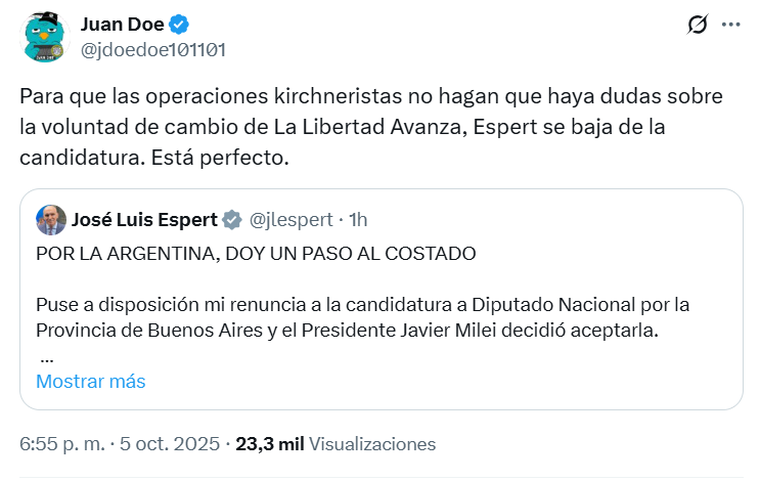Click the José Luis Espert name
The height and width of the screenshot is (481, 760).
click(144, 219)
